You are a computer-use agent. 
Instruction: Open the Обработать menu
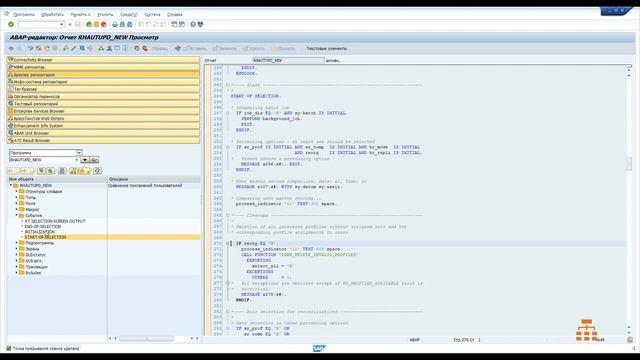52,14
